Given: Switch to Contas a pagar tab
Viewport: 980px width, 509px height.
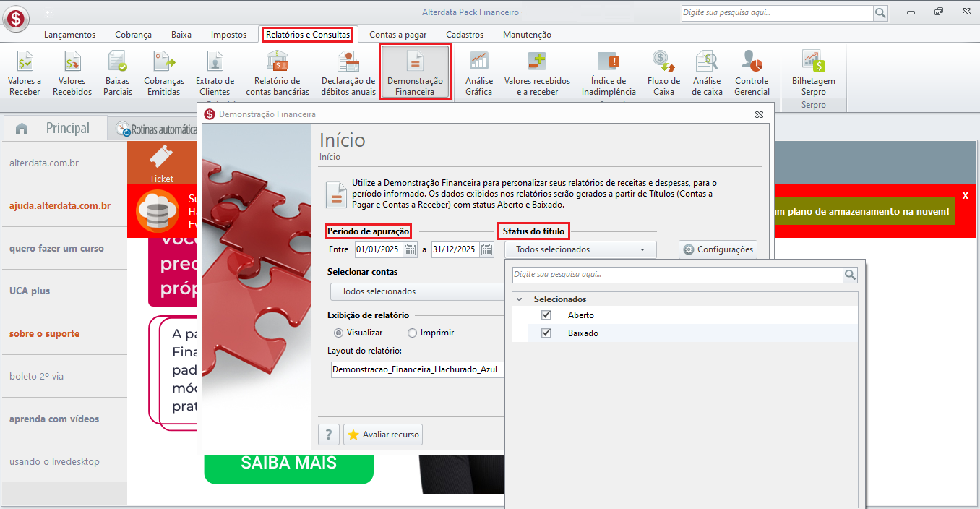Looking at the screenshot, I should point(397,35).
